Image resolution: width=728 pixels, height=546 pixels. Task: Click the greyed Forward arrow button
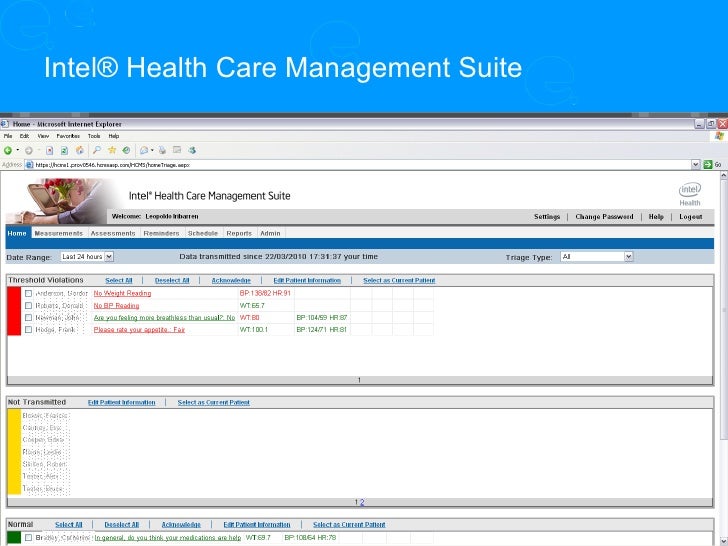[29, 150]
